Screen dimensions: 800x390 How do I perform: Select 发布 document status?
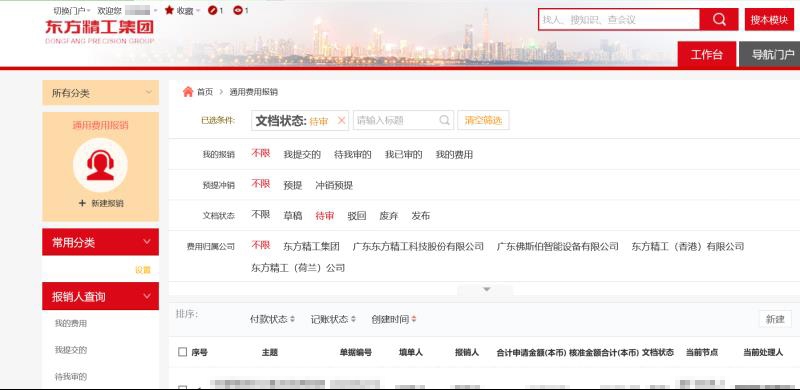click(x=421, y=216)
